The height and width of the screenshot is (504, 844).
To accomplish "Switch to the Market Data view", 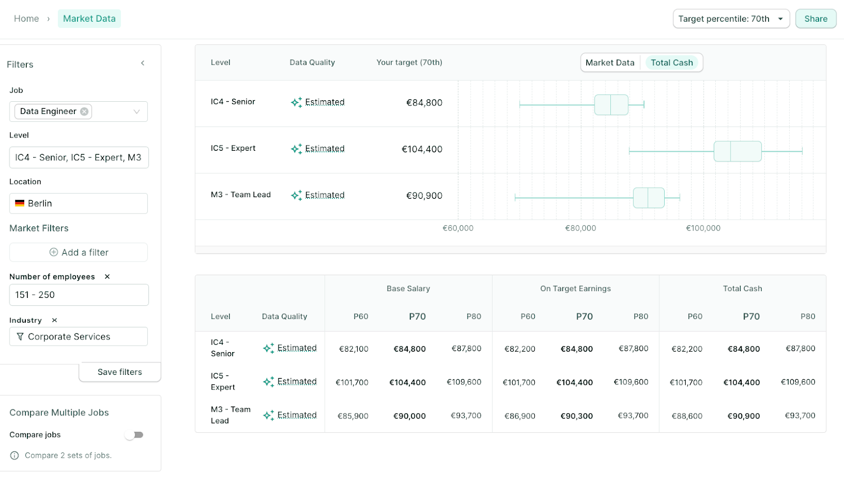I will [610, 62].
